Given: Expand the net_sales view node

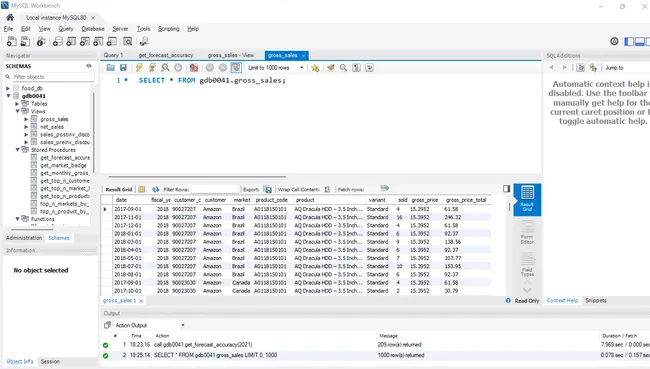Looking at the screenshot, I should [26, 127].
